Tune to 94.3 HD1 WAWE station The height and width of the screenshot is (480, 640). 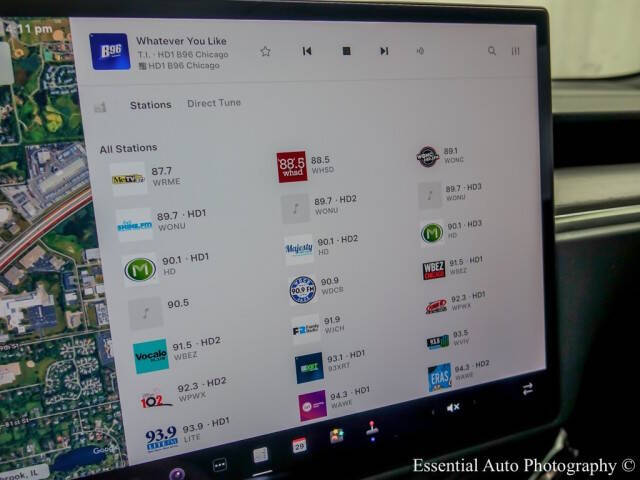point(334,403)
